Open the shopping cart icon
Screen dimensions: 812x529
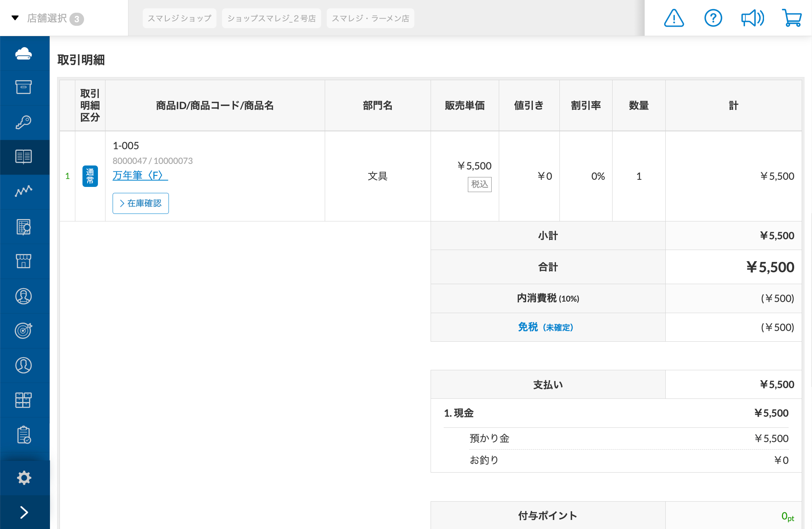[x=792, y=18]
